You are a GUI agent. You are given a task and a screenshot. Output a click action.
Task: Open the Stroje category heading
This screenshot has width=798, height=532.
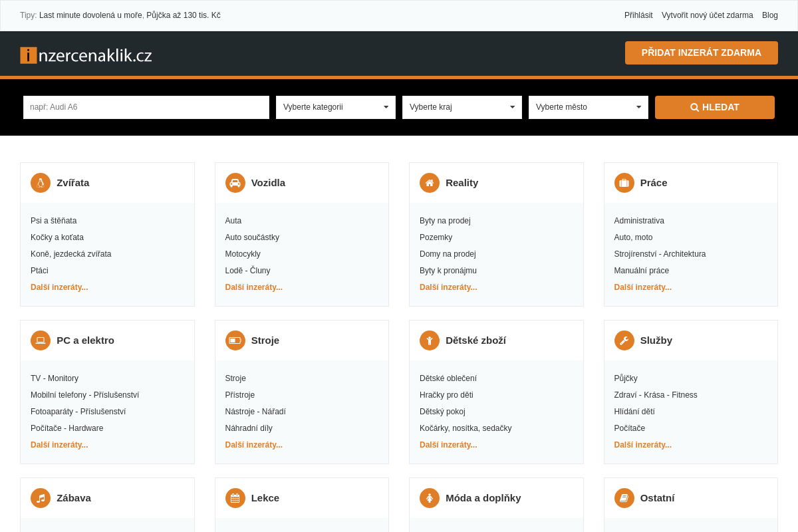tap(265, 340)
